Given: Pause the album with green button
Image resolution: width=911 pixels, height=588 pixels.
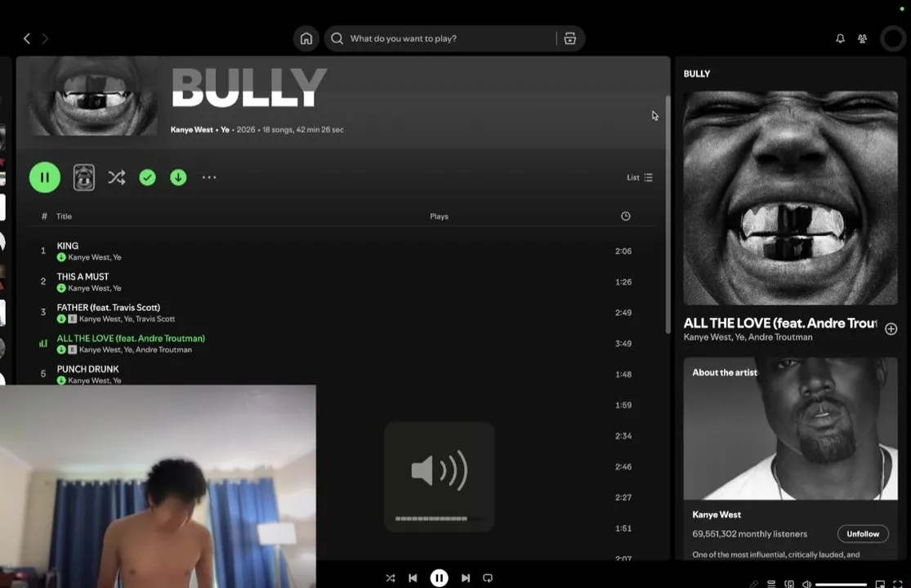Looking at the screenshot, I should [x=45, y=177].
